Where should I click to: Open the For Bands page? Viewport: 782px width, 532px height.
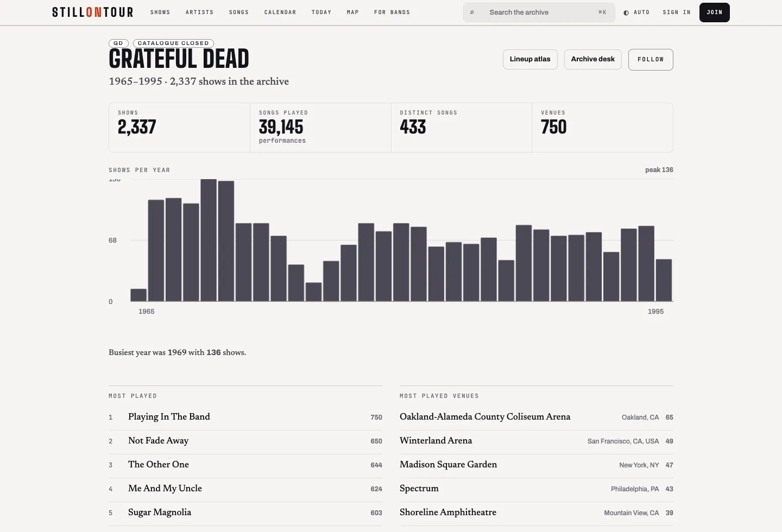(392, 12)
